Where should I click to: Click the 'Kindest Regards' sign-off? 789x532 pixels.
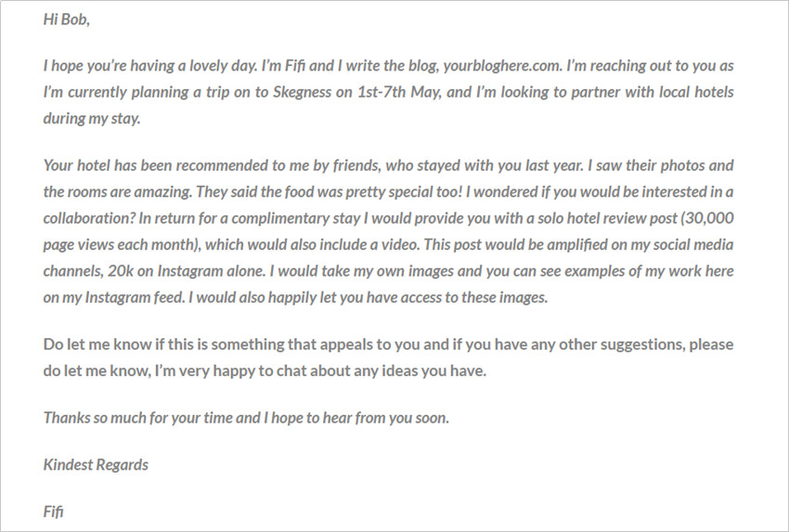96,464
